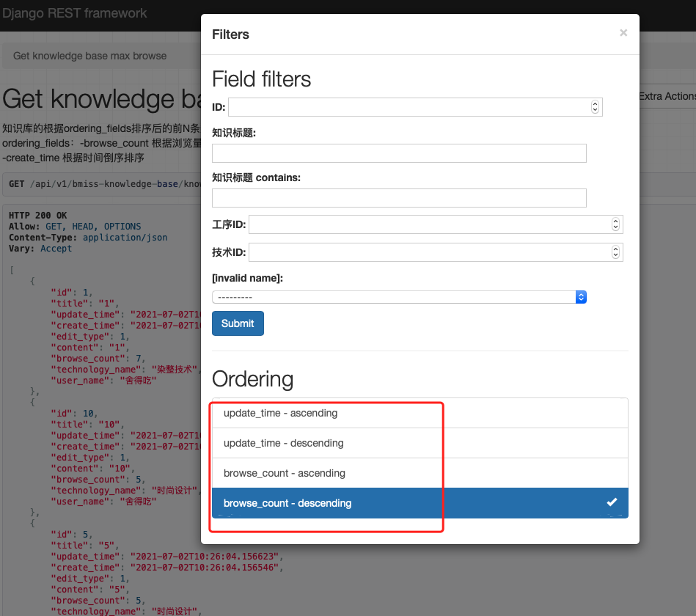Increment the ID field stepper
The image size is (696, 616).
click(595, 103)
